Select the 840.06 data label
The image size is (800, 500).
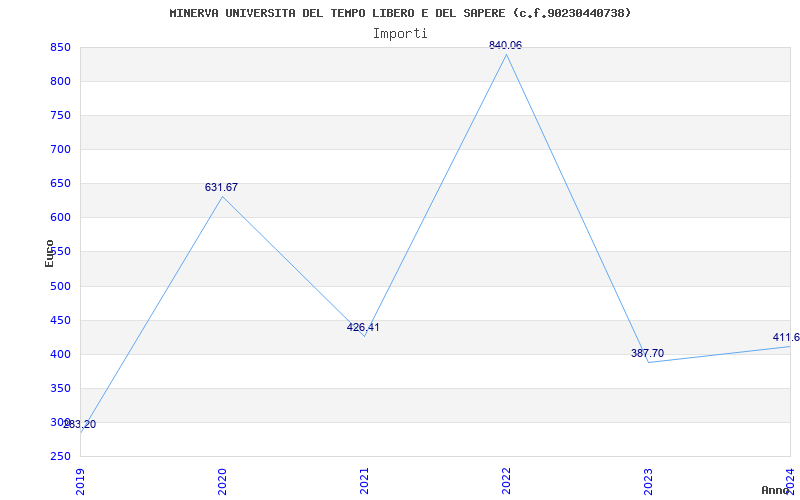pyautogui.click(x=505, y=45)
